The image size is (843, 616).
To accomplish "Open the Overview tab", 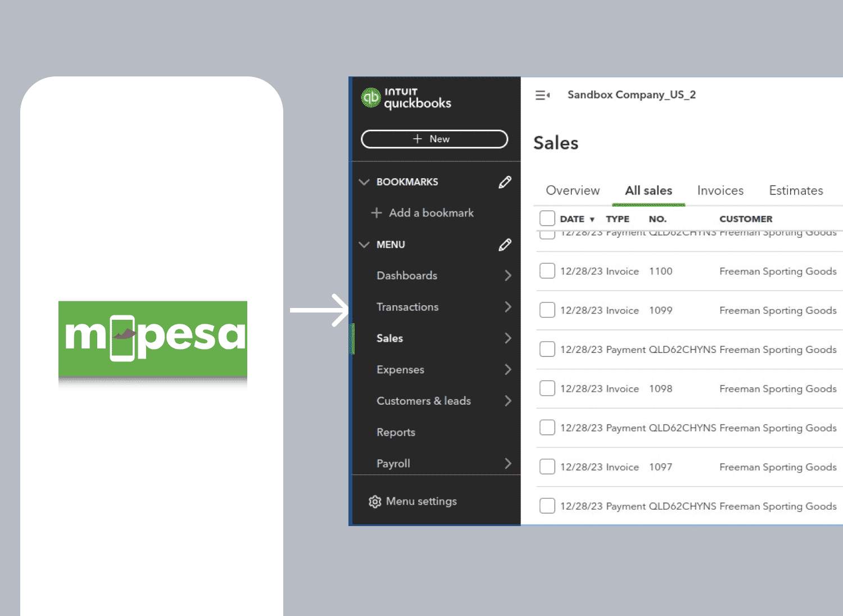I will pos(573,191).
